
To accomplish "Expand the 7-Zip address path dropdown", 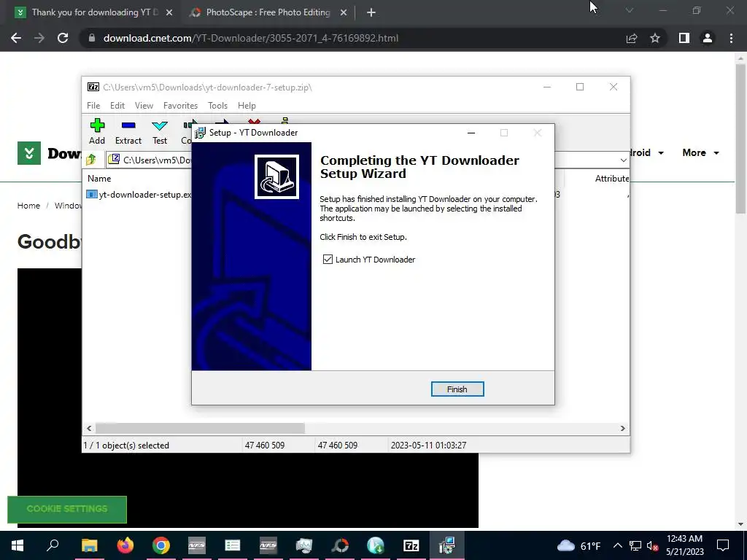I will point(623,160).
